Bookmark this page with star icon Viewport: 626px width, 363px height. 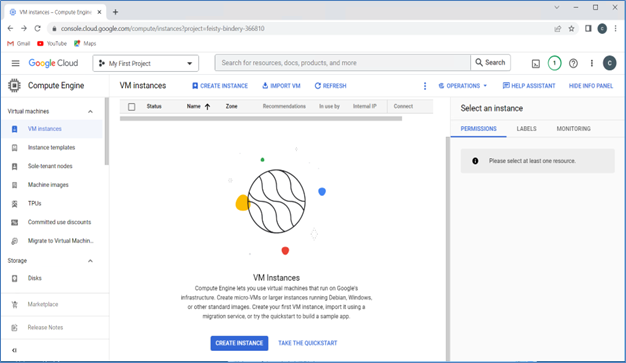[x=571, y=28]
